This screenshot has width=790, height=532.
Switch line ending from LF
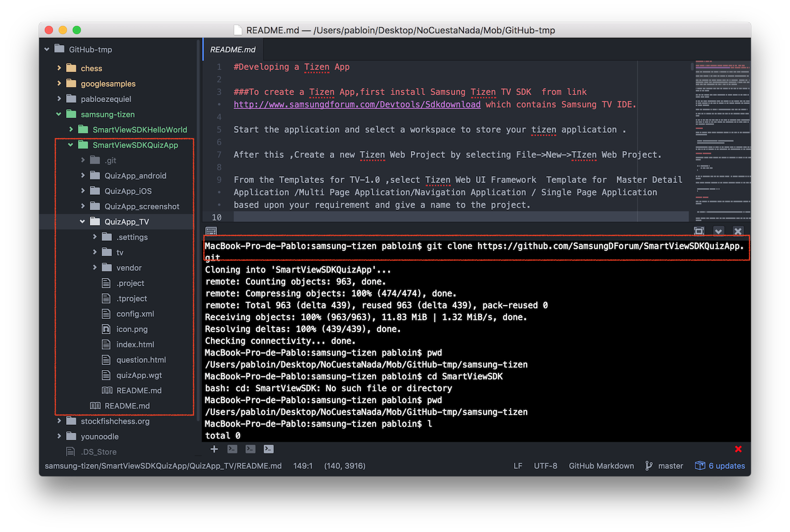pyautogui.click(x=518, y=465)
